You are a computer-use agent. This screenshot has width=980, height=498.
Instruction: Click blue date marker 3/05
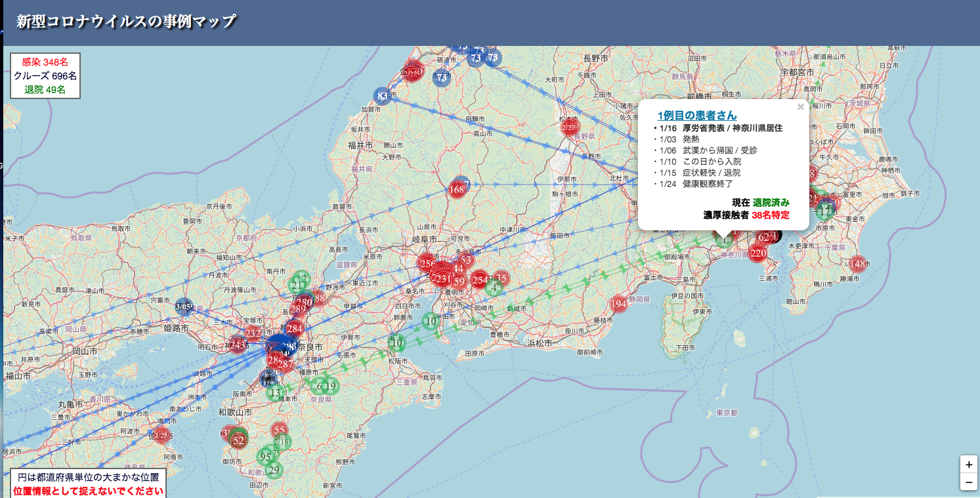[x=184, y=306]
